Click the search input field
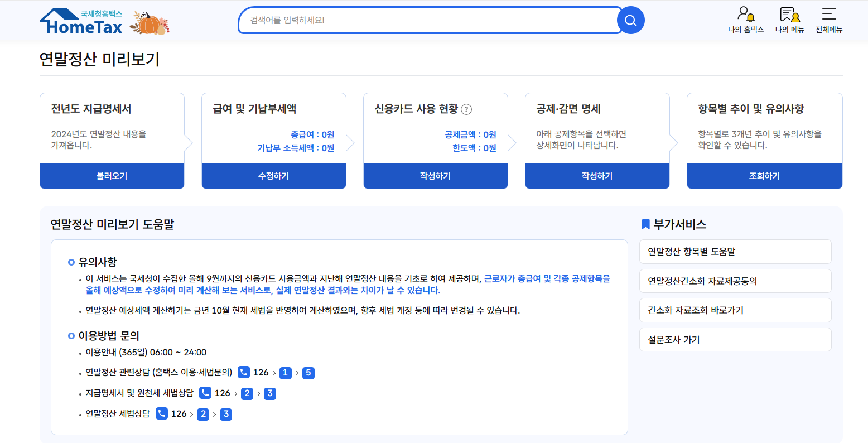This screenshot has height=443, width=868. (x=430, y=20)
